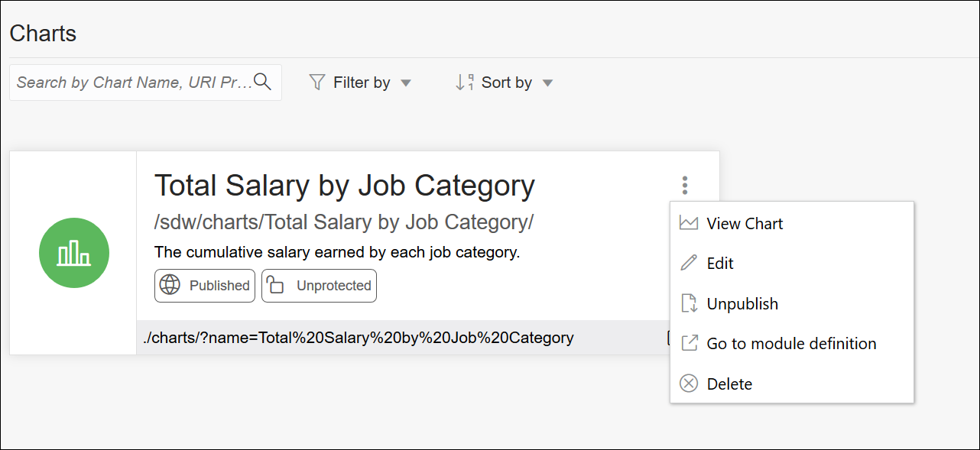Open the three-dot actions menu
The width and height of the screenshot is (980, 450).
tap(685, 185)
